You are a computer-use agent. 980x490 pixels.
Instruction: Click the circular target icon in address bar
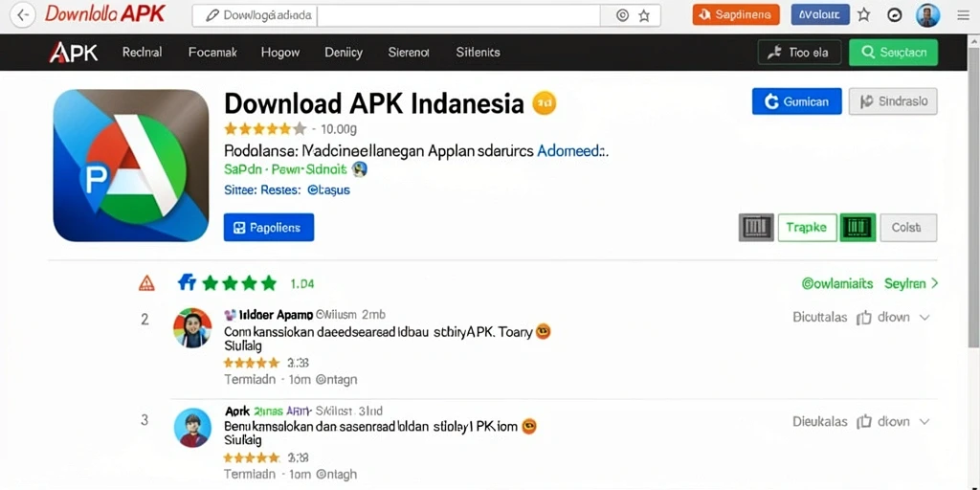pos(622,16)
